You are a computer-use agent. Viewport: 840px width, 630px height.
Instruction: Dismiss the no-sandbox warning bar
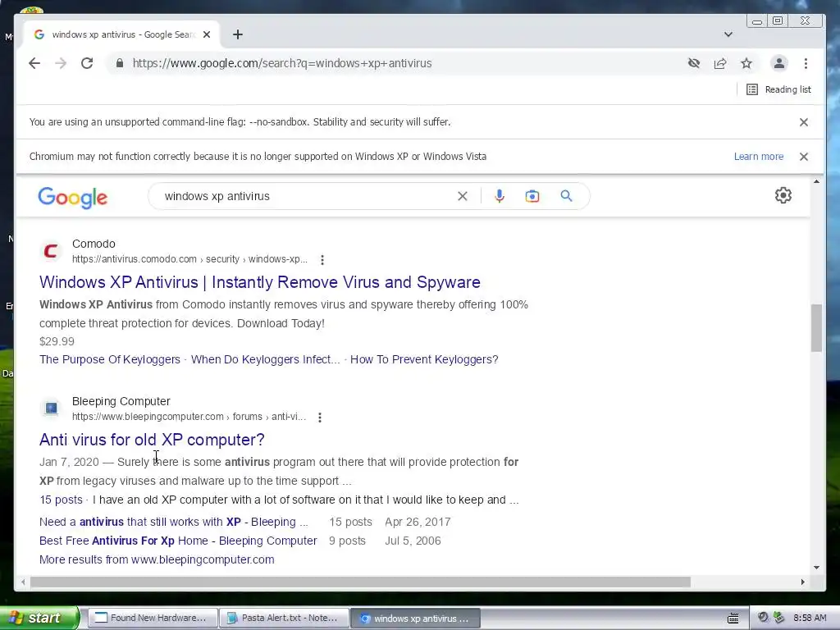pyautogui.click(x=804, y=122)
